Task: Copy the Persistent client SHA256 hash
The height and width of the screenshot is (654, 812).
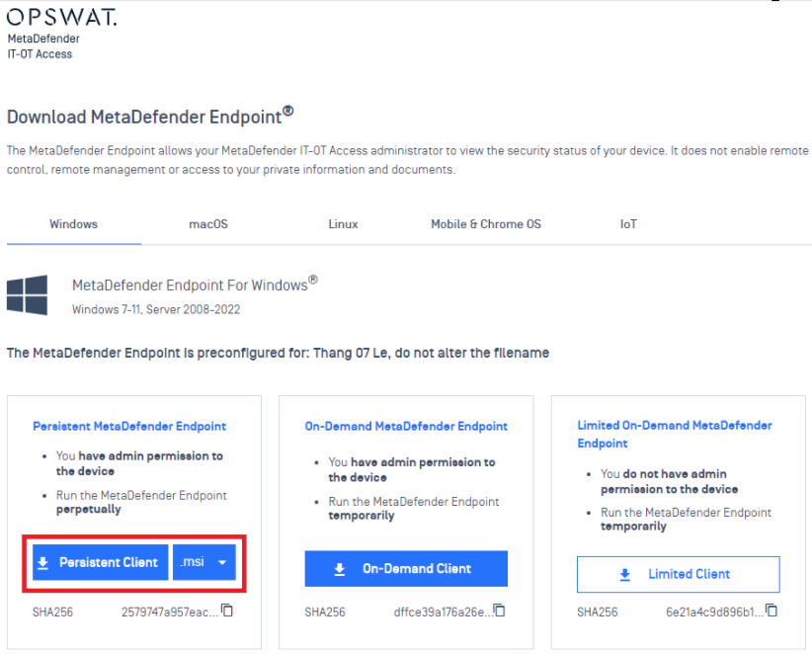Action: pyautogui.click(x=227, y=611)
